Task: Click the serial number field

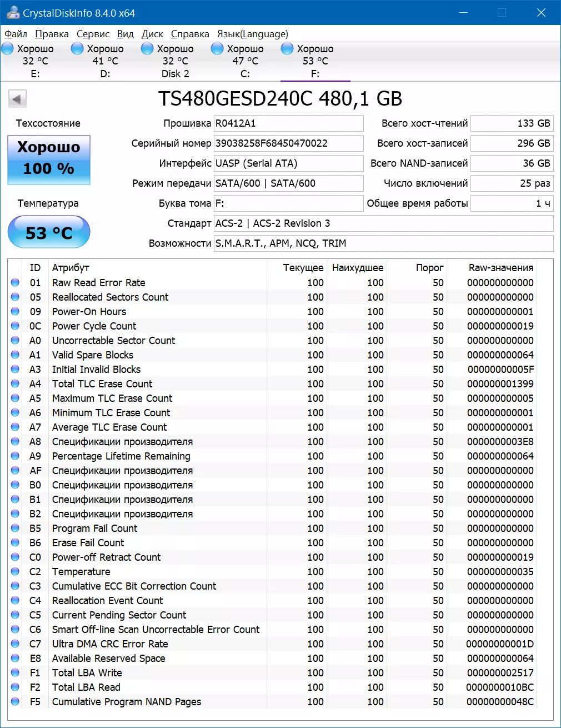Action: [x=288, y=143]
